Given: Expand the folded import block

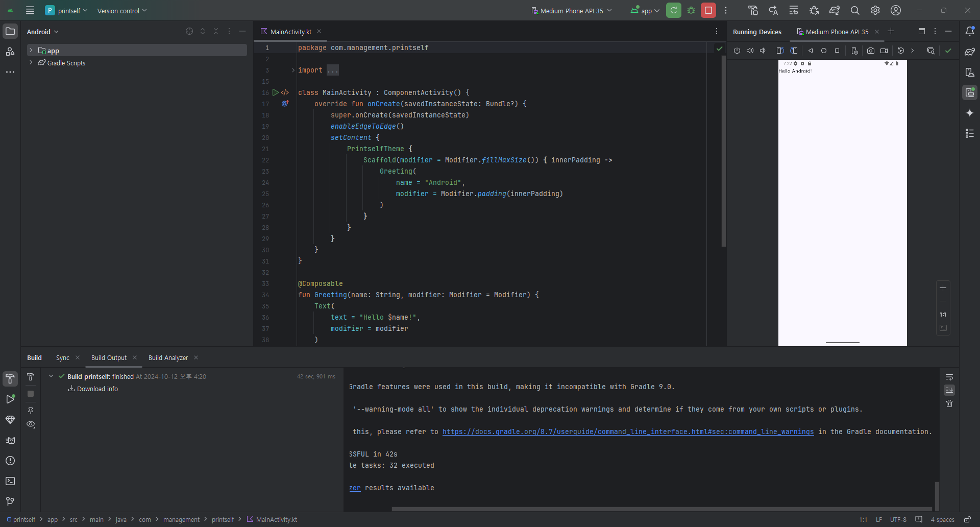Looking at the screenshot, I should click(293, 70).
